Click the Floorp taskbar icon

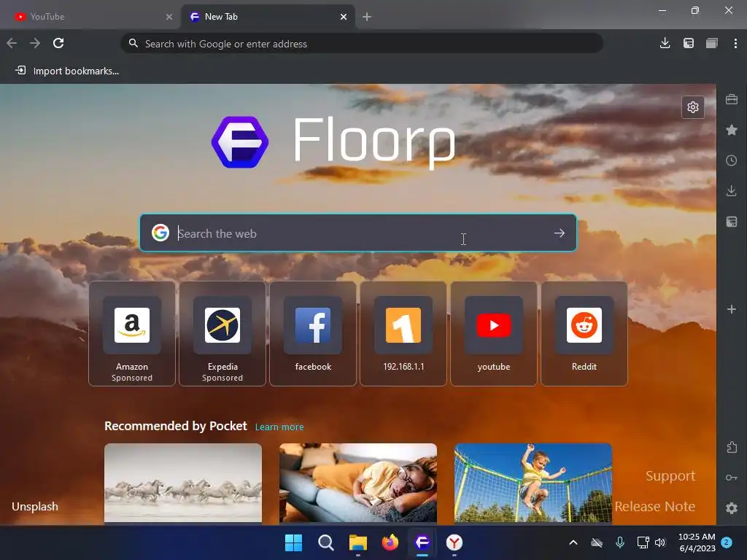(x=422, y=542)
